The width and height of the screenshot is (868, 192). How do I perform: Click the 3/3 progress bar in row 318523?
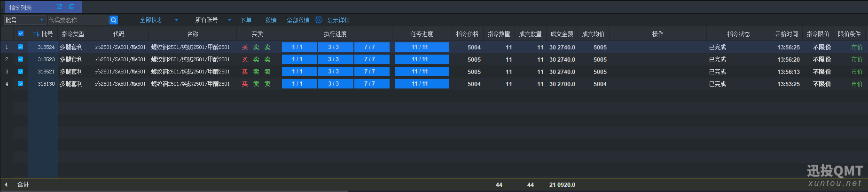coord(336,59)
